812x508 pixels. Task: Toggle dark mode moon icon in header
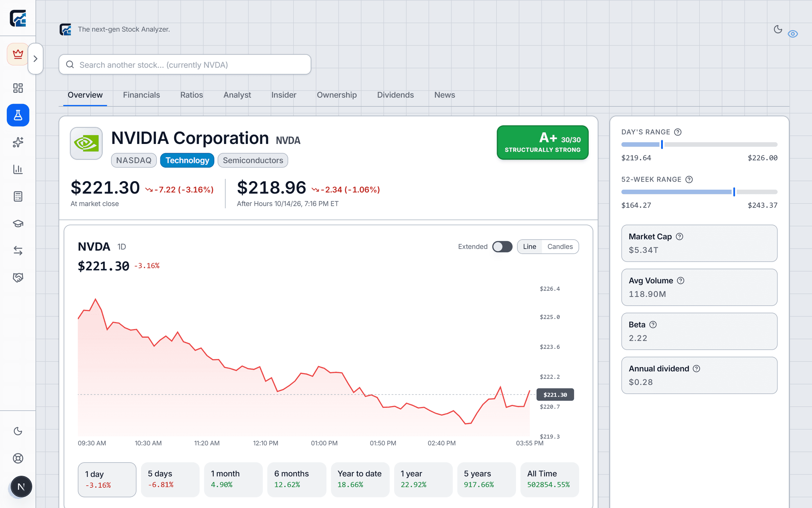[x=778, y=29]
